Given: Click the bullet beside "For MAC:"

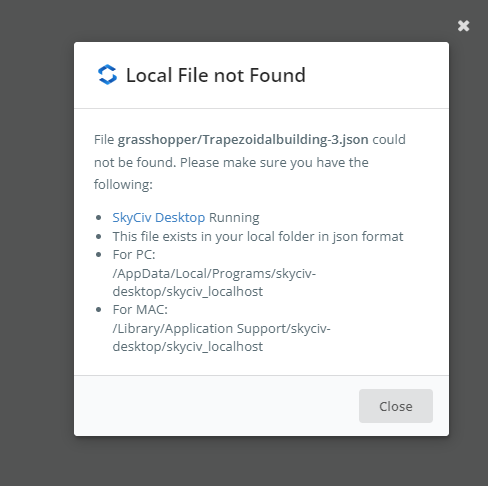Looking at the screenshot, I should pyautogui.click(x=98, y=310).
